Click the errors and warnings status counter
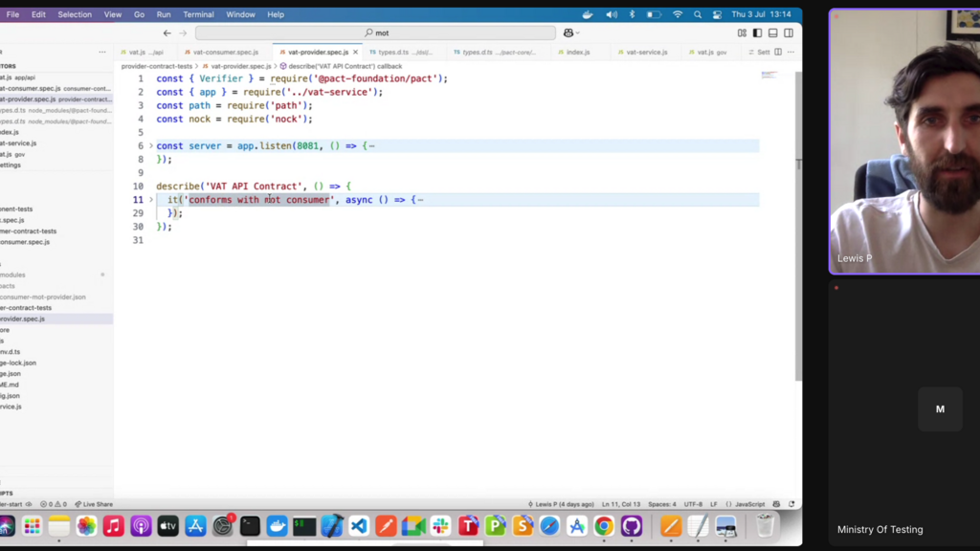 click(x=54, y=504)
